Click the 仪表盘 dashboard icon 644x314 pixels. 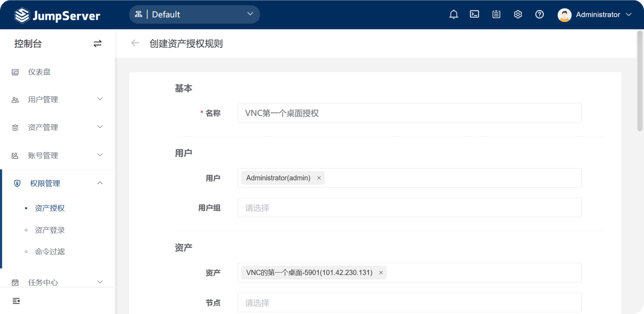click(x=15, y=72)
